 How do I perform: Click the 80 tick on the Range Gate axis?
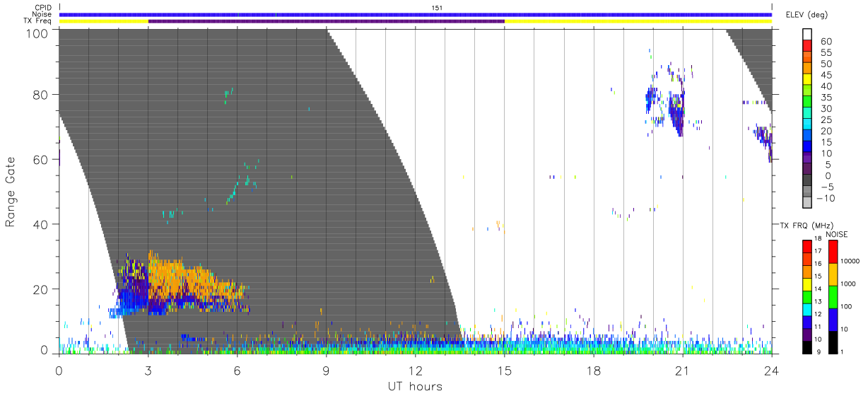[x=42, y=95]
